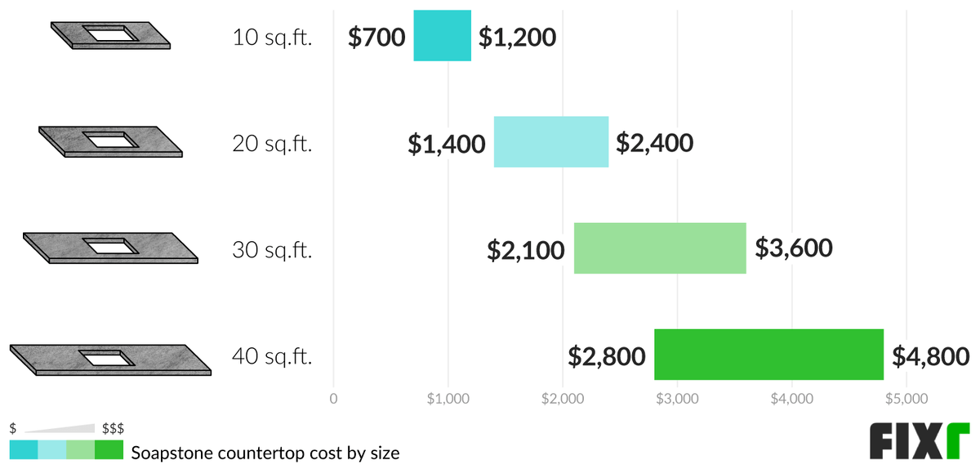Viewport: 980px width, 469px height.
Task: Select the light green 30 sq.ft. bar
Action: (660, 248)
